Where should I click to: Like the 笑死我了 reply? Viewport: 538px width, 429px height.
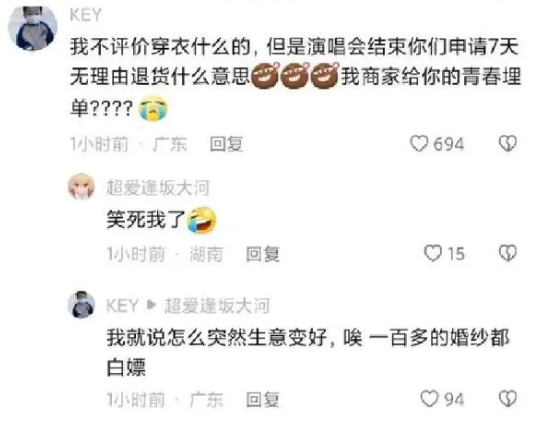point(433,253)
